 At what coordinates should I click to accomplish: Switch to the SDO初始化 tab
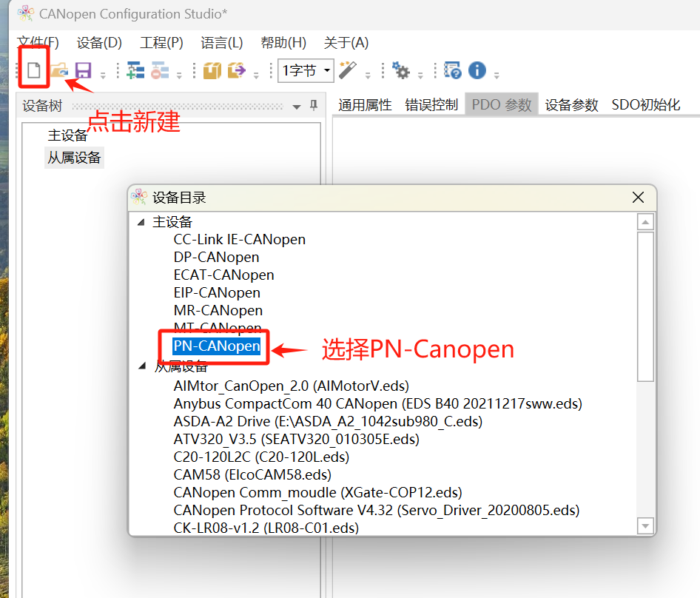(x=645, y=105)
